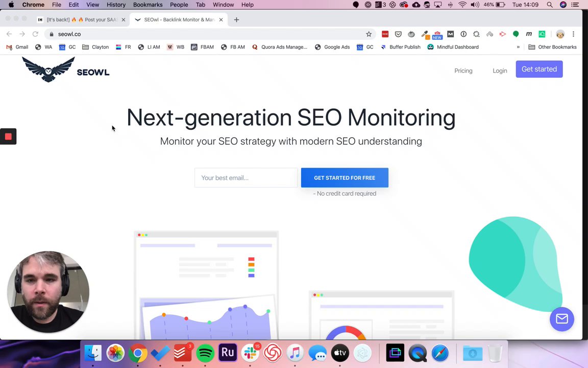Open Apple TV from the dock

click(340, 353)
